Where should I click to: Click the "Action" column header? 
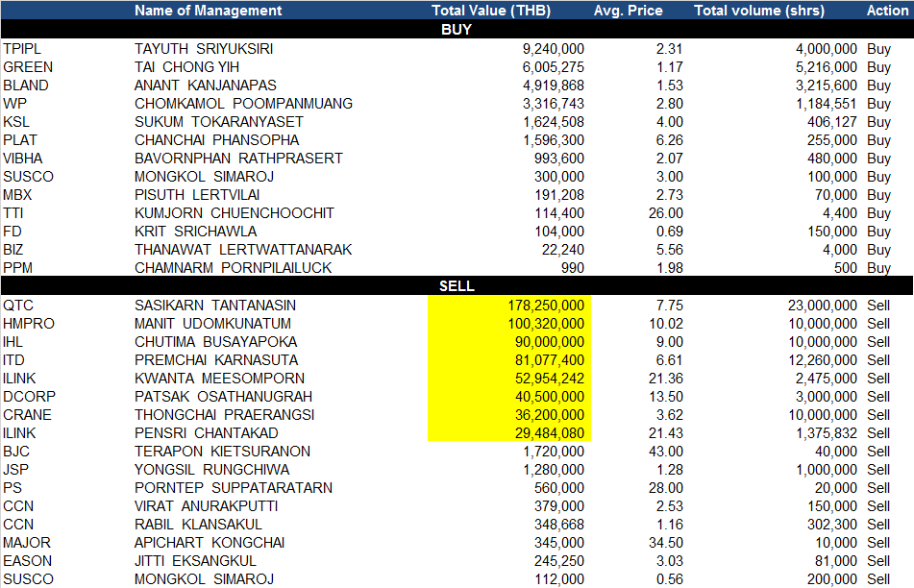pos(887,11)
